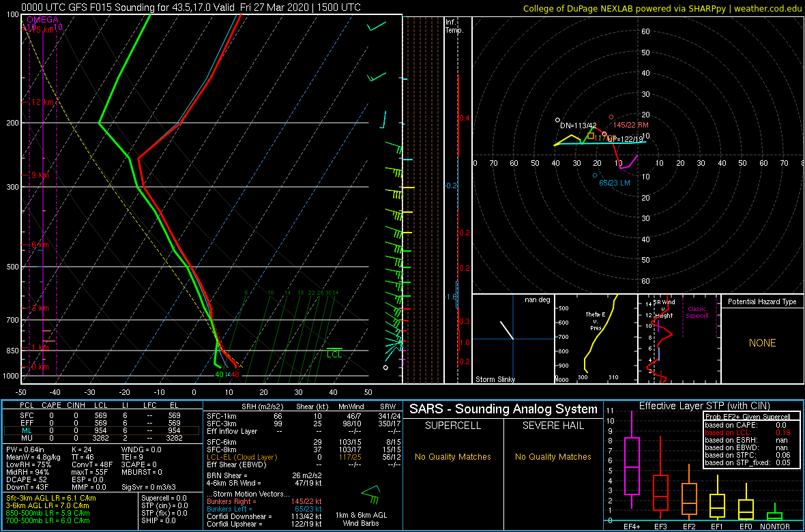The image size is (805, 532).
Task: Click the Eff Inflow Layer row
Action: coord(303,430)
